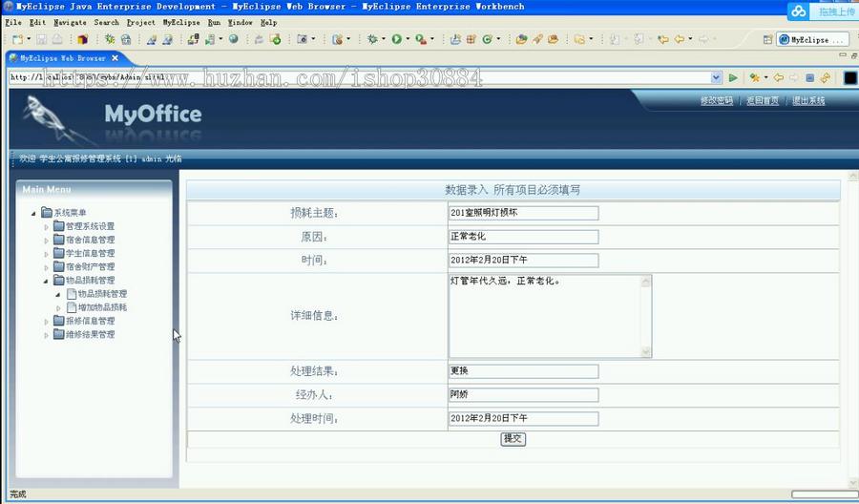Click the 处理时间 input field
This screenshot has width=859, height=504.
click(523, 418)
